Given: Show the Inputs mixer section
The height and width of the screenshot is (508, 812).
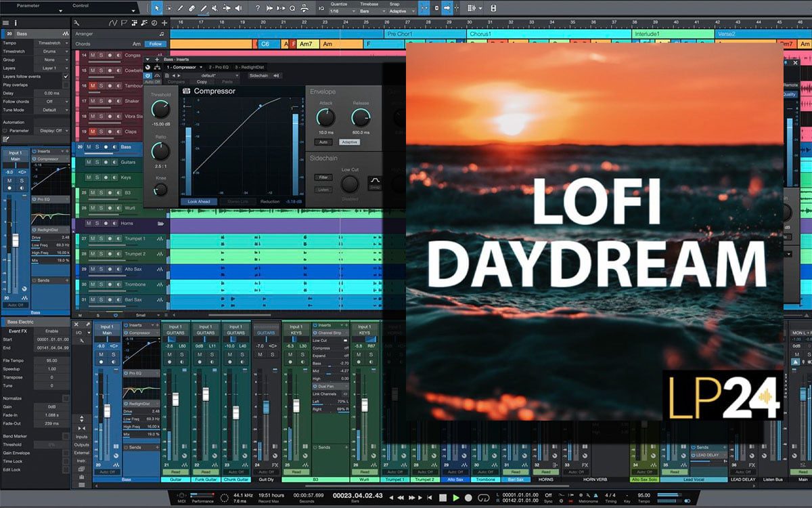Looking at the screenshot, I should [x=82, y=437].
